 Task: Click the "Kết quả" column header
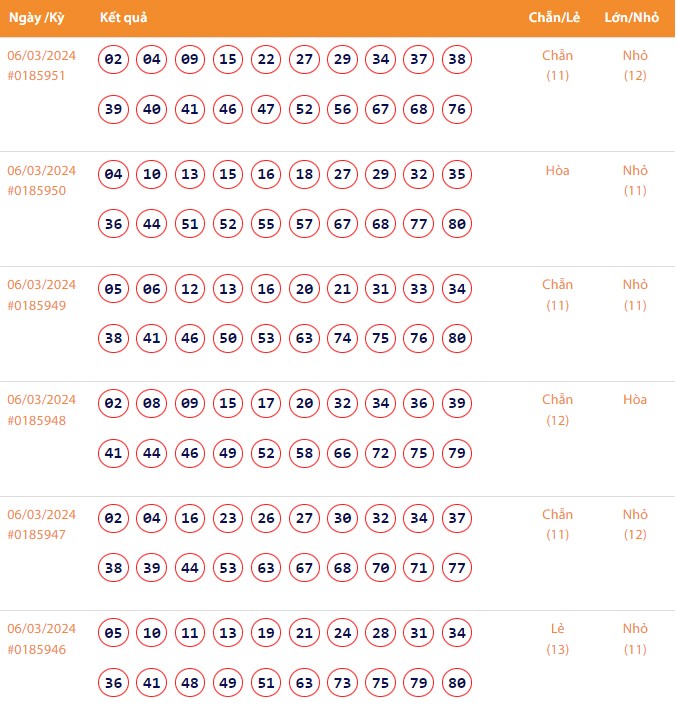click(124, 19)
